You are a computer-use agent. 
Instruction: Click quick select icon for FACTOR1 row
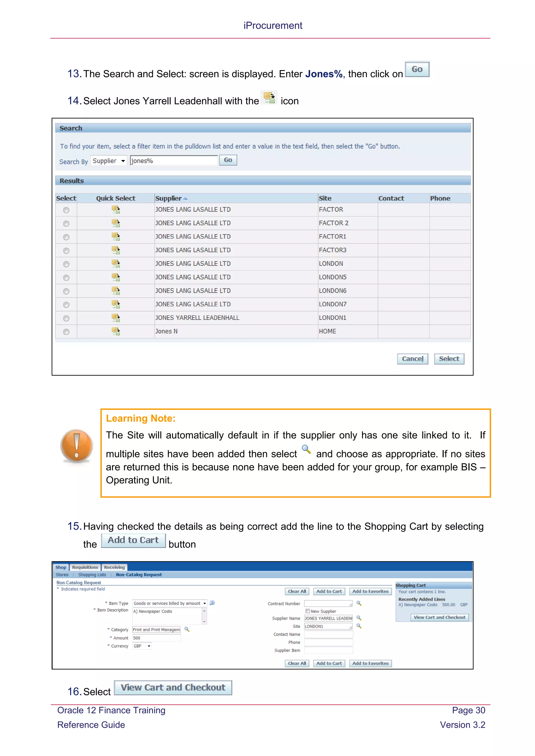[116, 237]
